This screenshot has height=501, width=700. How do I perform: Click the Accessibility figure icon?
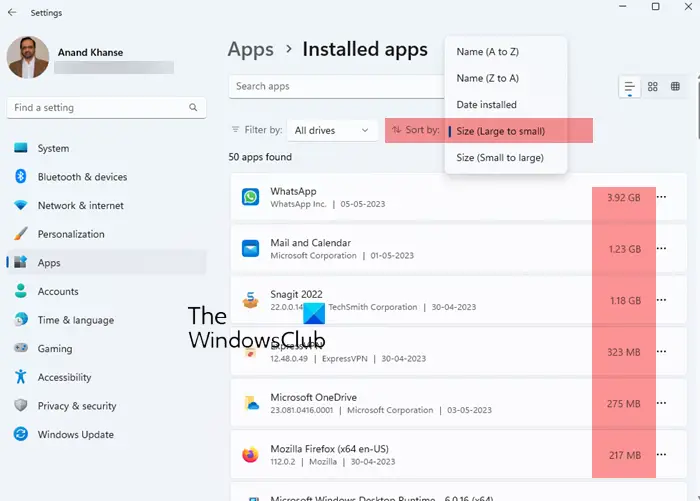(21, 376)
